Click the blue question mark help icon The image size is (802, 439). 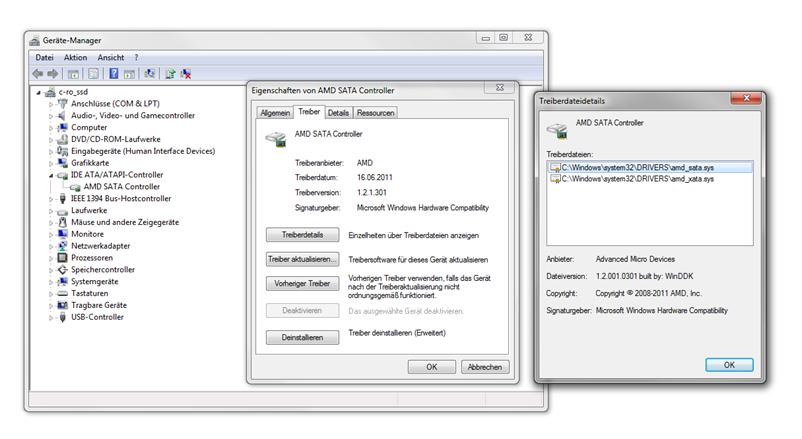tap(114, 74)
